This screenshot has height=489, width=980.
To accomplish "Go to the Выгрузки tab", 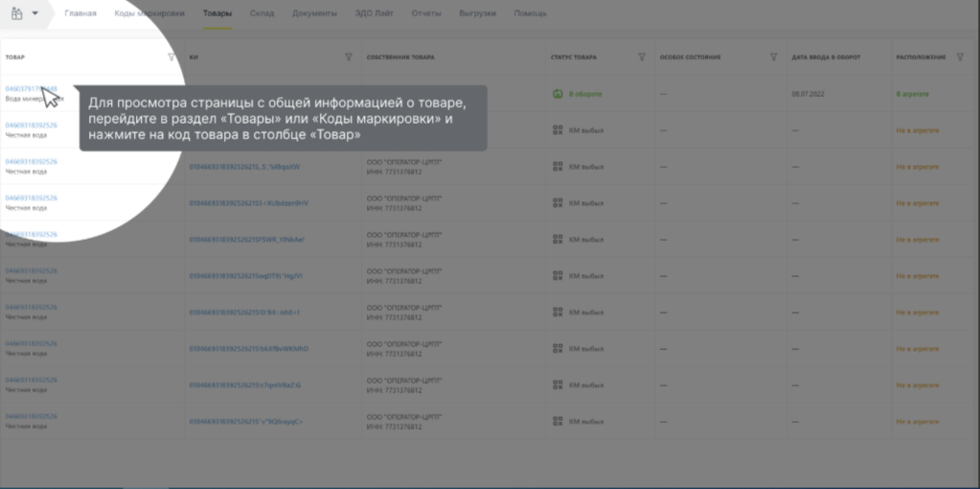I will [x=477, y=13].
